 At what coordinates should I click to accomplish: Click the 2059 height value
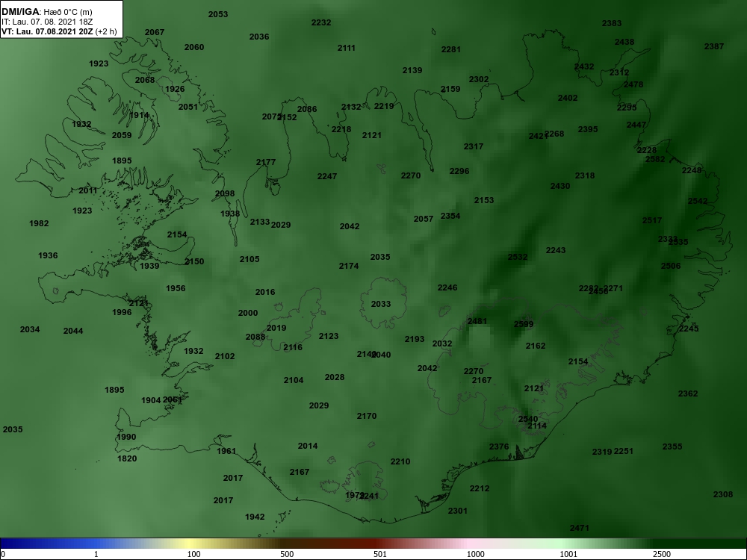click(x=122, y=135)
